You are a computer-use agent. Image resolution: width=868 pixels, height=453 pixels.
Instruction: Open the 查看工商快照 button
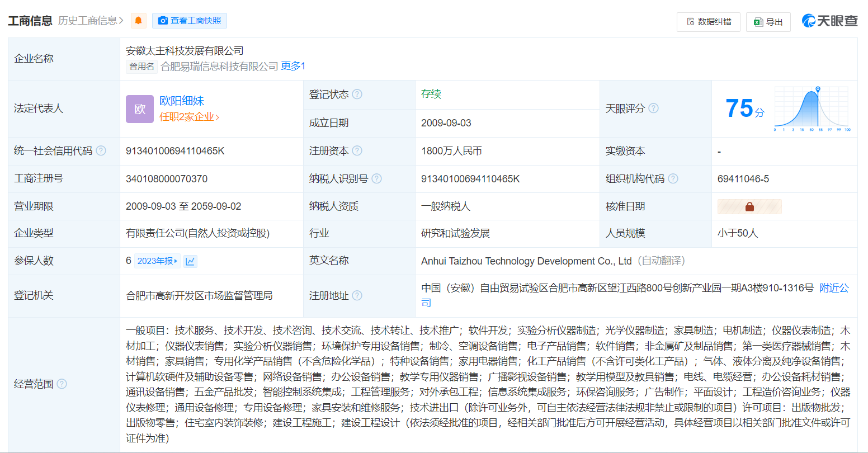point(190,21)
